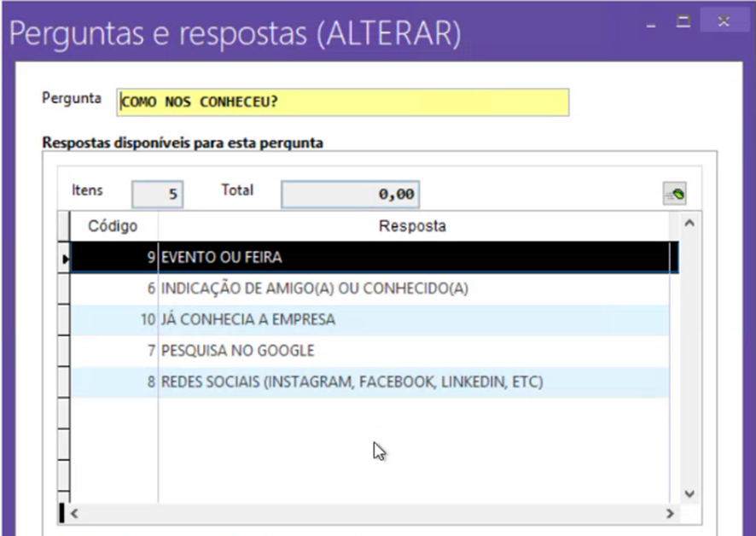
Task: Select the EVENTO OU FEIRA answer row
Action: click(341, 257)
